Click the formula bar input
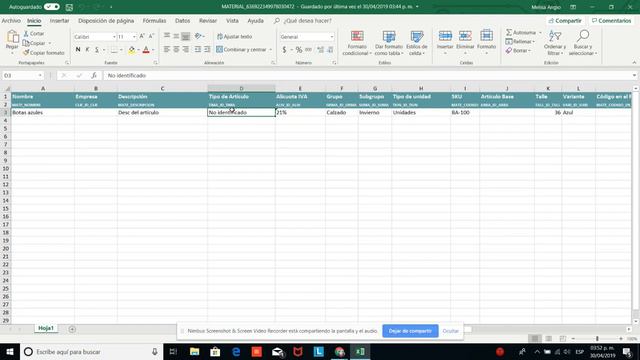Image resolution: width=640 pixels, height=360 pixels. [x=367, y=75]
